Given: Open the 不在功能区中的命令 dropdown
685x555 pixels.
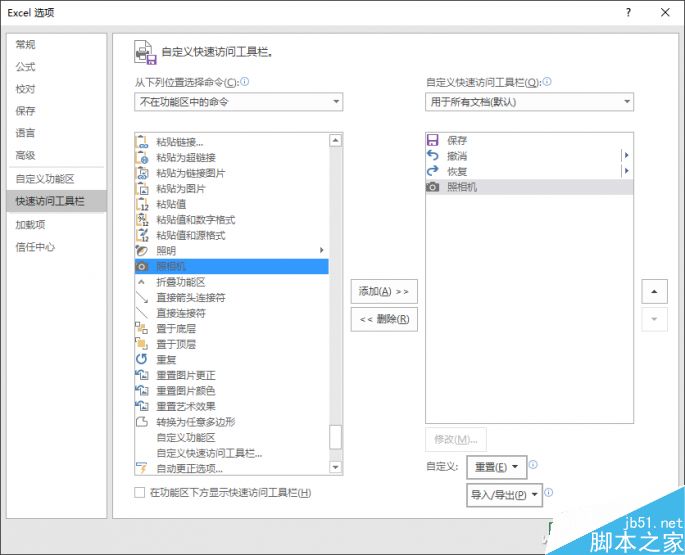Looking at the screenshot, I should tap(239, 102).
